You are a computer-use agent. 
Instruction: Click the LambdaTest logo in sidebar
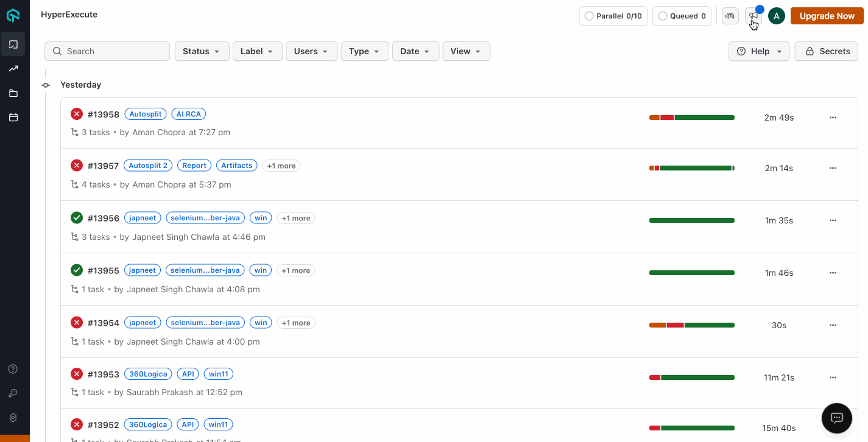tap(13, 15)
